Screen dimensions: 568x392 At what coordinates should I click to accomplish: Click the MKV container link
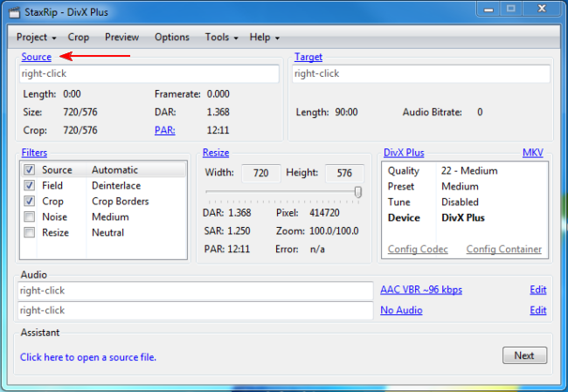coord(532,153)
